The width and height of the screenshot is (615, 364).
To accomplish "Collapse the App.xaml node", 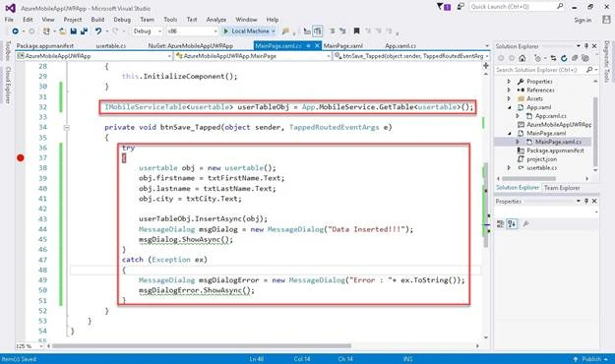I will pos(509,107).
